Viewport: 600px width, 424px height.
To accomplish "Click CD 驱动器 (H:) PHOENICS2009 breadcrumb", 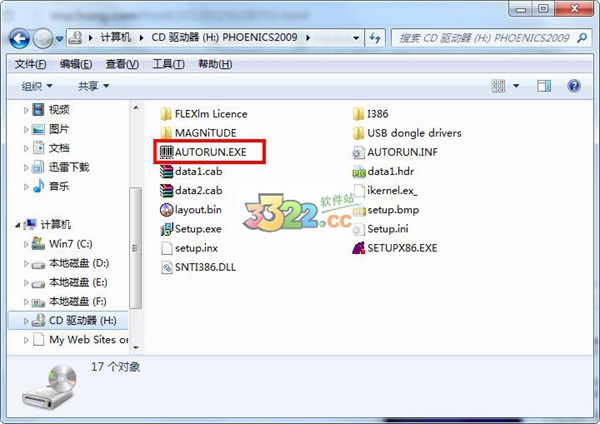I will click(224, 38).
